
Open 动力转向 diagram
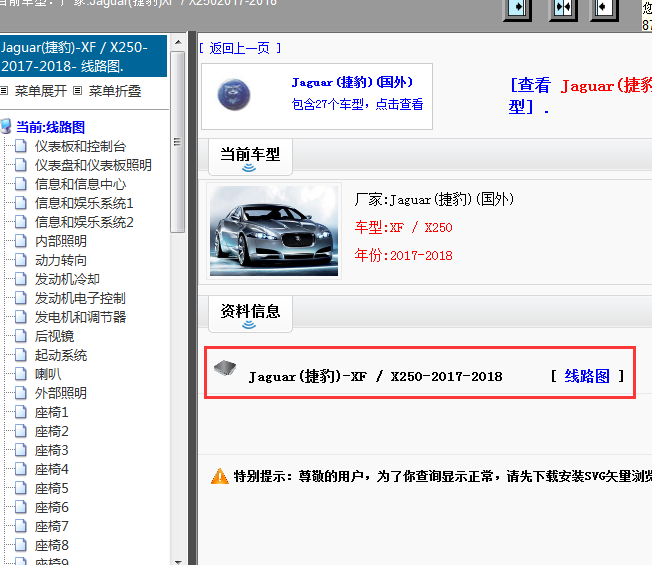[x=61, y=260]
